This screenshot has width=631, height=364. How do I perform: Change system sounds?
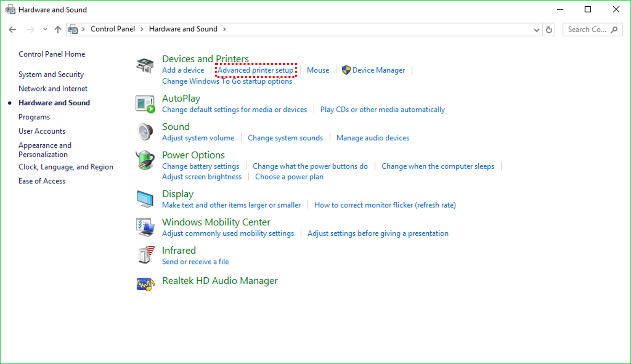[x=285, y=138]
